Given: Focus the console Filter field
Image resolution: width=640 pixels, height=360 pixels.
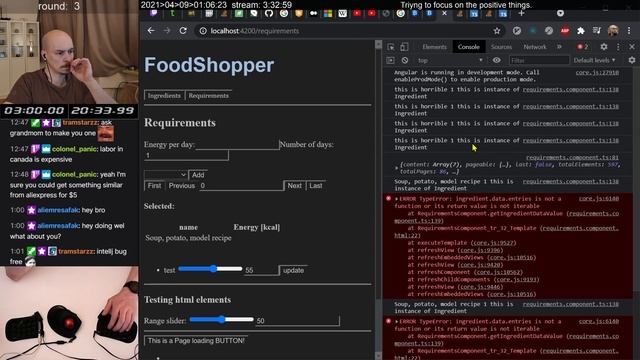Looking at the screenshot, I should point(539,60).
